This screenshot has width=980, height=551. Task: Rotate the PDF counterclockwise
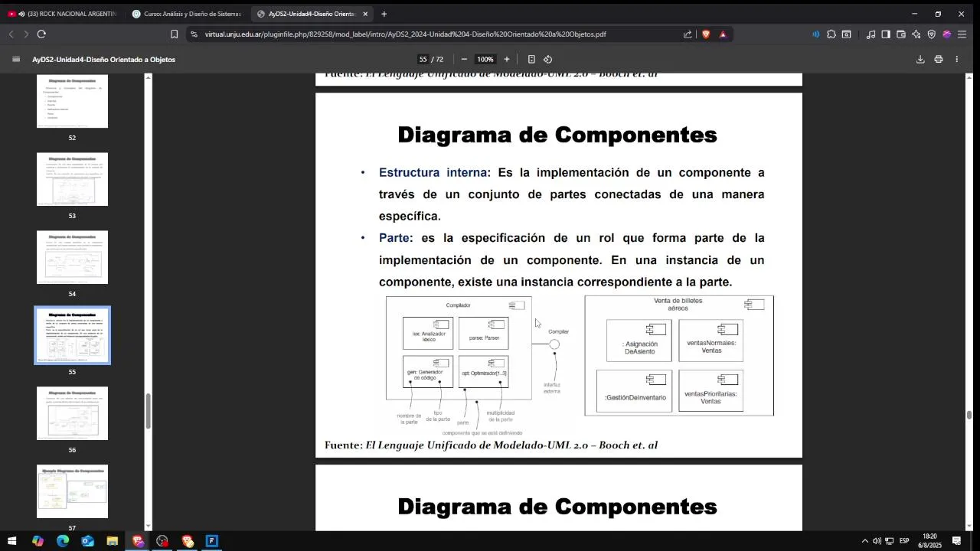pyautogui.click(x=548, y=59)
